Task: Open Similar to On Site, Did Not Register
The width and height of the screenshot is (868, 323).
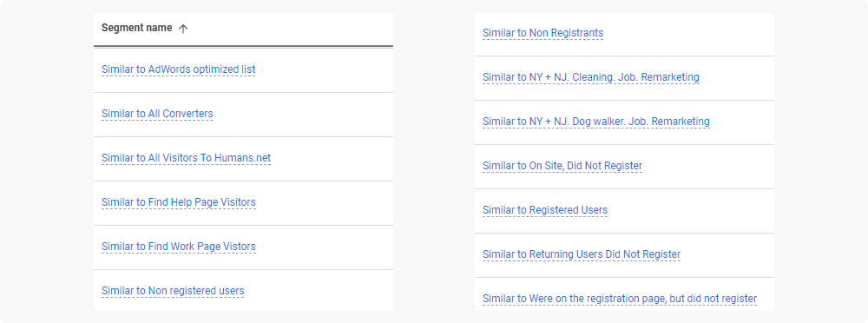Action: click(x=562, y=166)
